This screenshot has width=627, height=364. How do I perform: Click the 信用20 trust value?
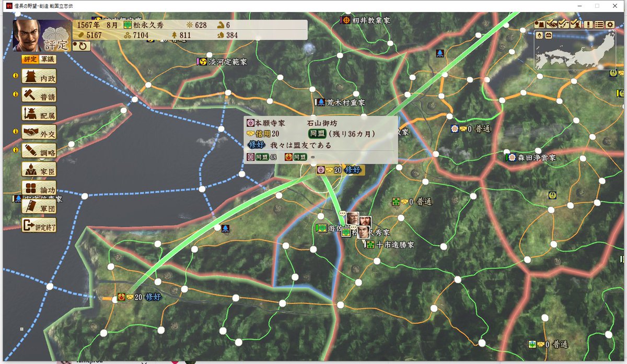267,134
